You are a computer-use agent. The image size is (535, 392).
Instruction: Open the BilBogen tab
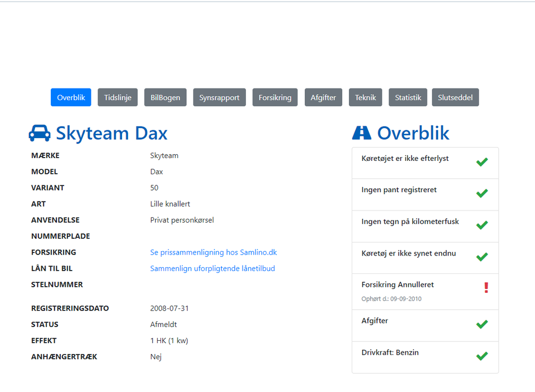[x=166, y=97]
